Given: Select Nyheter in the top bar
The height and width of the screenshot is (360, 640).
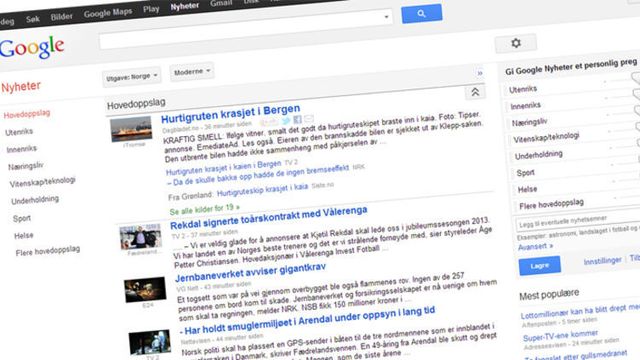Looking at the screenshot, I should 184,6.
